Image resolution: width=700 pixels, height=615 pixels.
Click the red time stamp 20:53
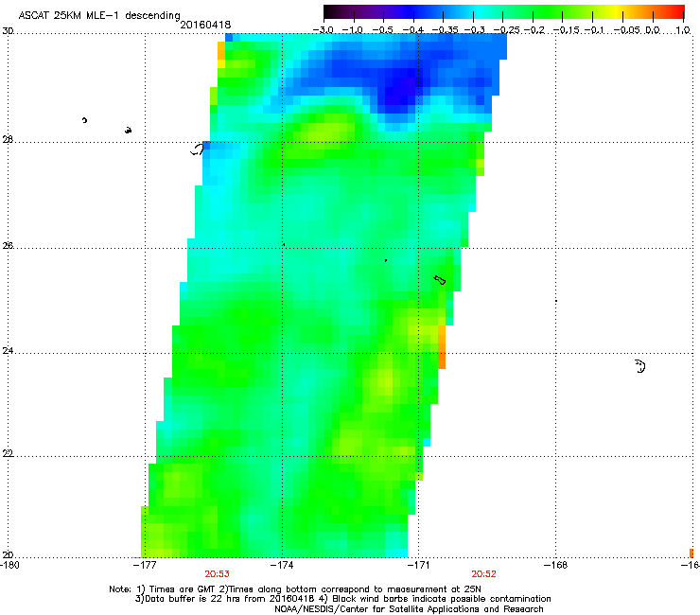pos(217,574)
